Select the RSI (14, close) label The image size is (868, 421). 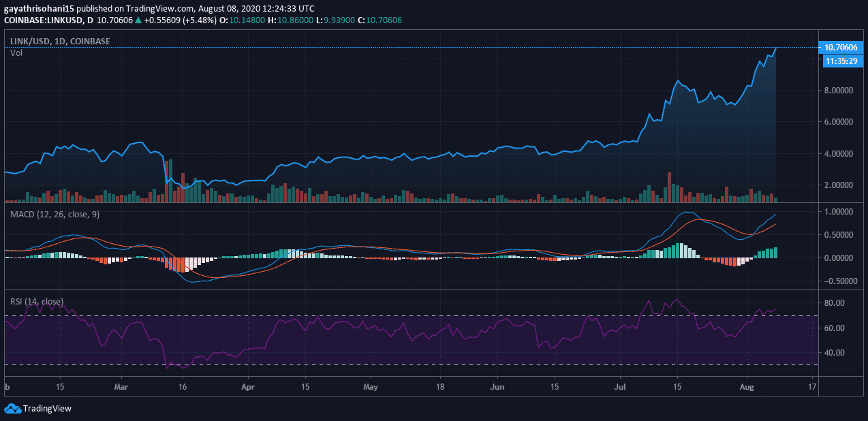tap(37, 301)
